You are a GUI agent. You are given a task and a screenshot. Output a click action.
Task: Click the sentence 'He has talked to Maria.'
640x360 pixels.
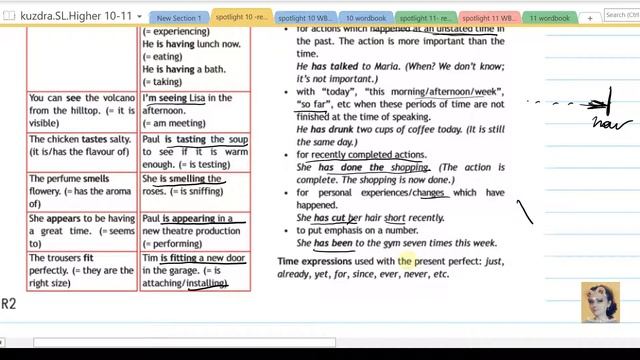click(349, 67)
